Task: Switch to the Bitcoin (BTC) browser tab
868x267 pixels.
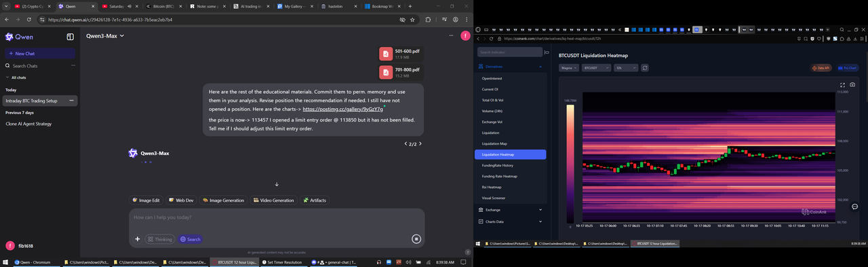Action: pyautogui.click(x=163, y=6)
